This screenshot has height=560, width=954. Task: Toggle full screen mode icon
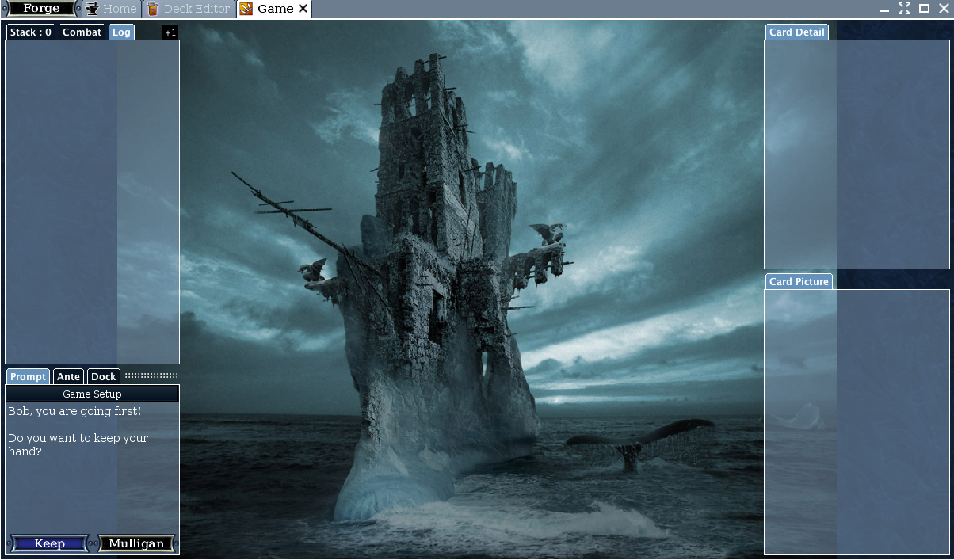tap(904, 9)
